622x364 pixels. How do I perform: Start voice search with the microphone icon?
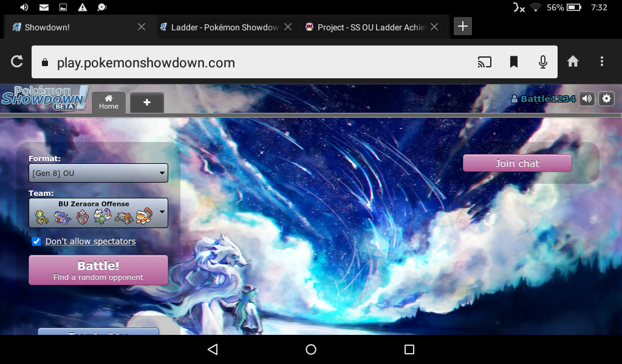coord(543,62)
